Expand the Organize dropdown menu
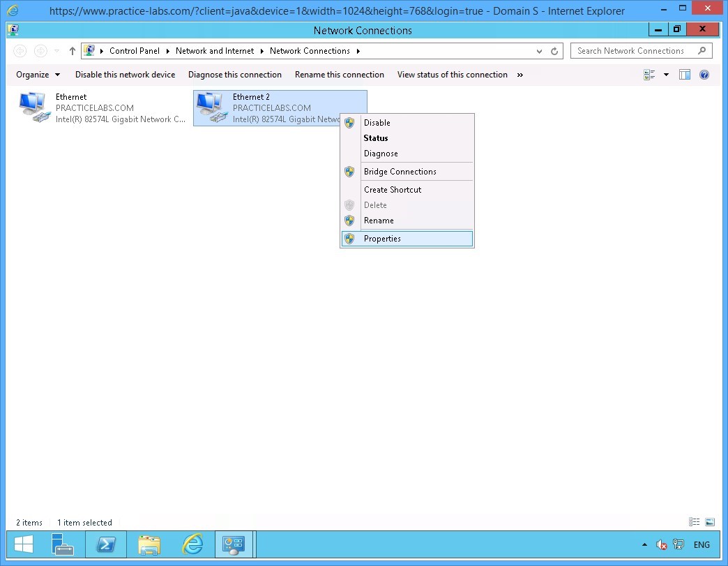This screenshot has height=566, width=728. point(38,75)
